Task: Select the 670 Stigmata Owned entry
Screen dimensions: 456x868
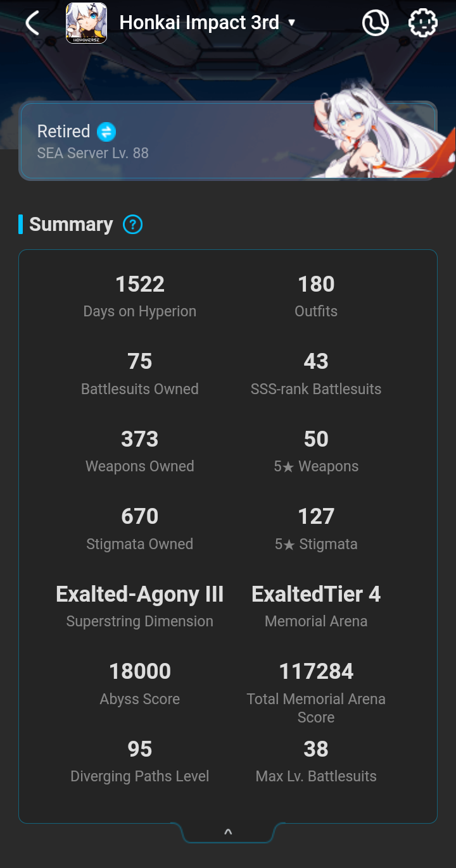Action: click(x=140, y=528)
